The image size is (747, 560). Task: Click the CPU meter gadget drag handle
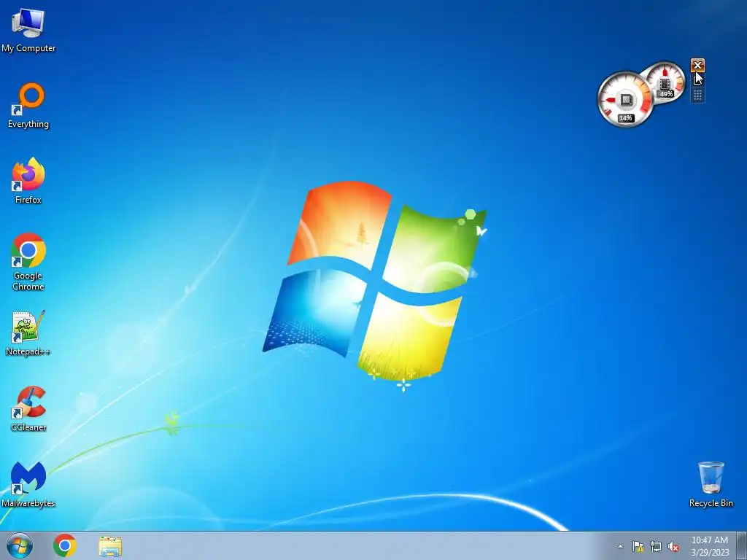click(697, 96)
